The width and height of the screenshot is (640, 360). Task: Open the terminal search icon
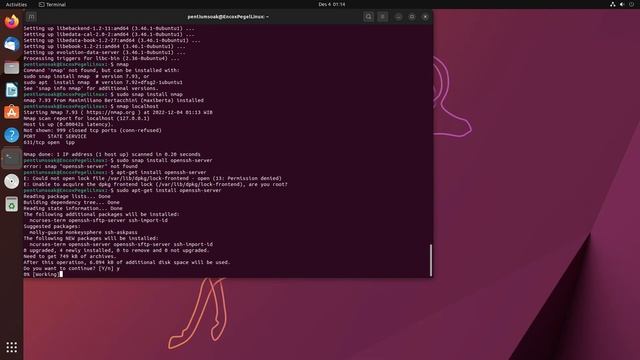(368, 17)
